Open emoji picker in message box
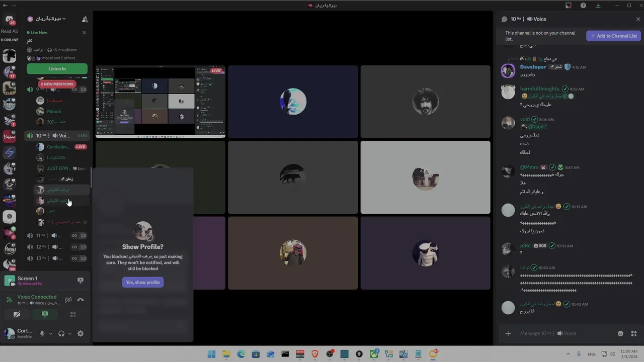644x362 pixels. point(620,333)
